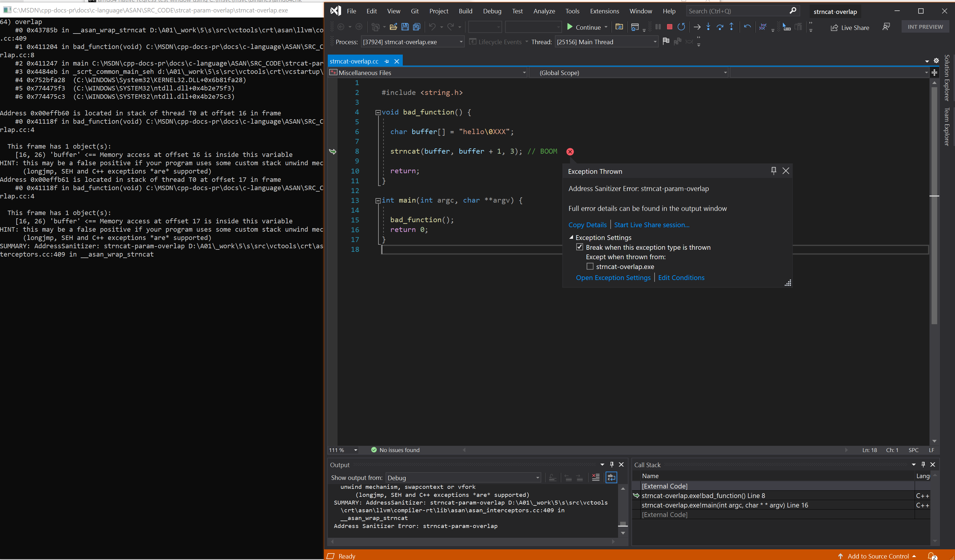
Task: Select the 'Show output from' Debug dropdown
Action: click(462, 477)
